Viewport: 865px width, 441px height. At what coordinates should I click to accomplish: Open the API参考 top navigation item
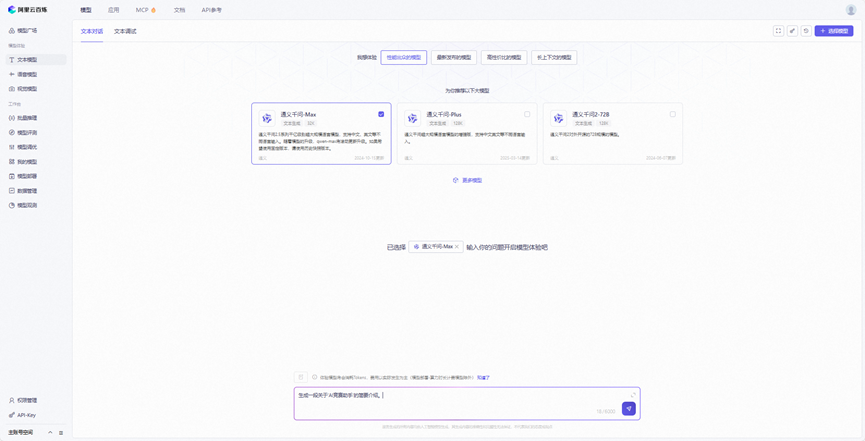tap(212, 10)
